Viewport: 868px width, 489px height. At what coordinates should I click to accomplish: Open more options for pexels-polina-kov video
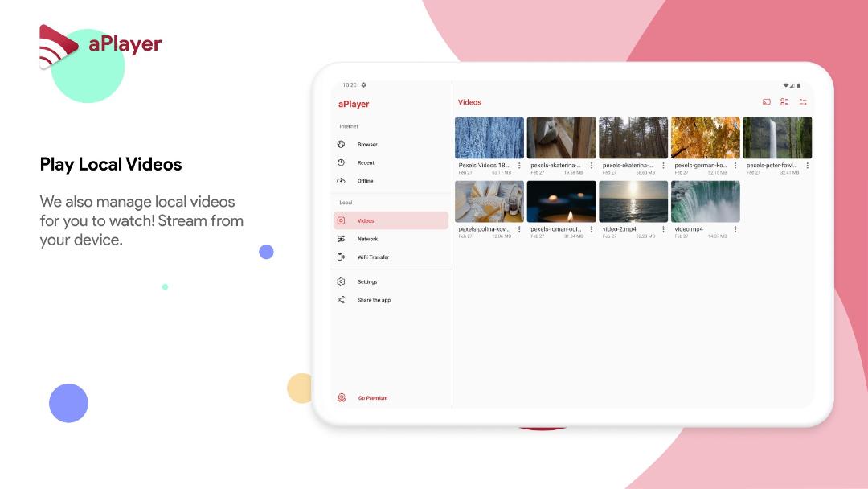pos(519,228)
